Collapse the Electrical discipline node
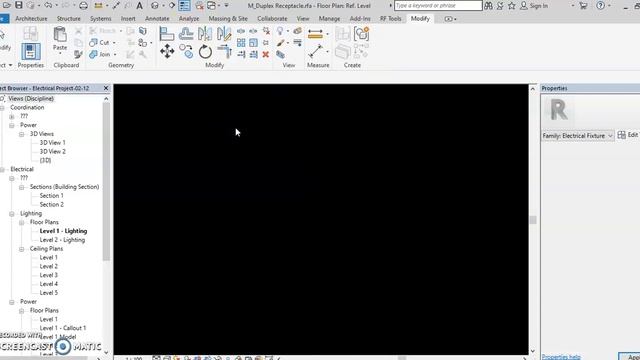This screenshot has height=360, width=640. coord(2,169)
